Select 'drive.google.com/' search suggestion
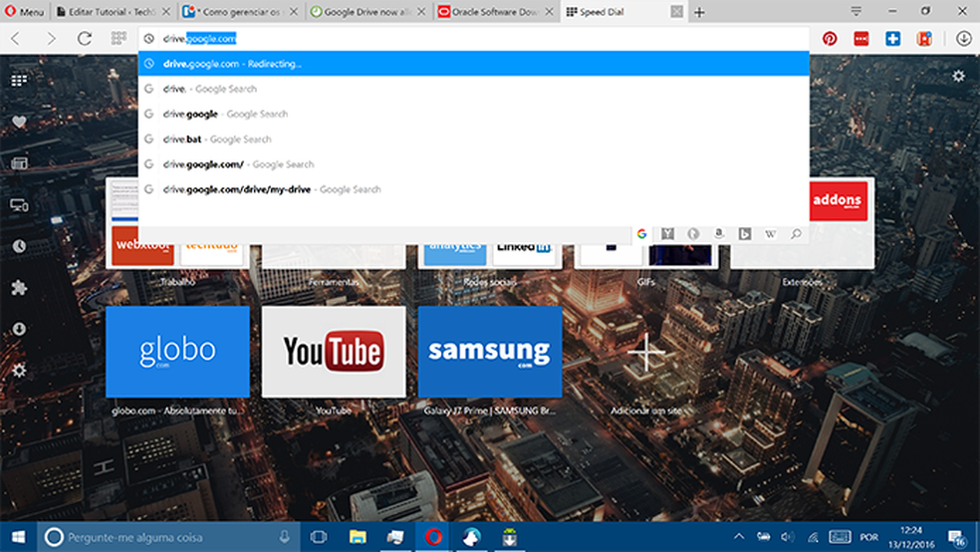The width and height of the screenshot is (980, 552). coord(474,163)
